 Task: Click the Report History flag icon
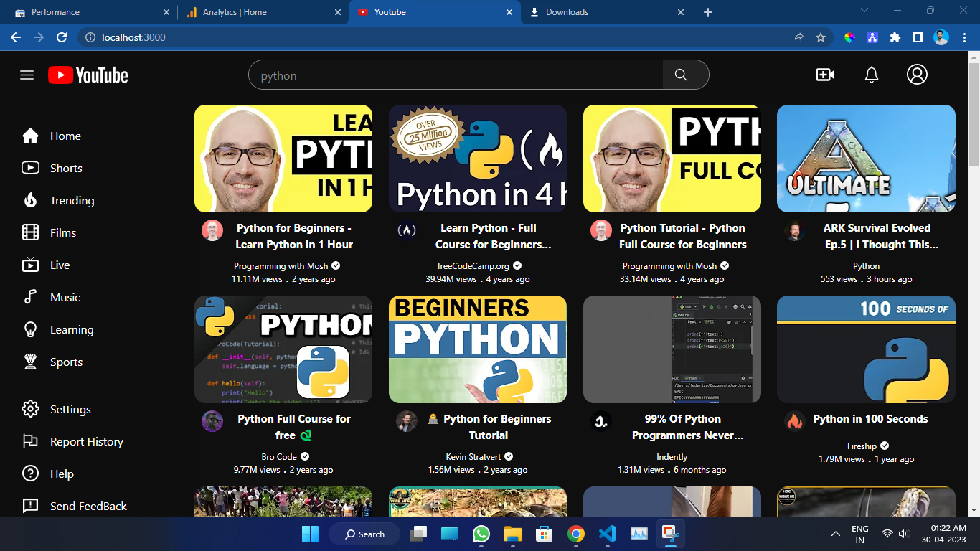[30, 441]
